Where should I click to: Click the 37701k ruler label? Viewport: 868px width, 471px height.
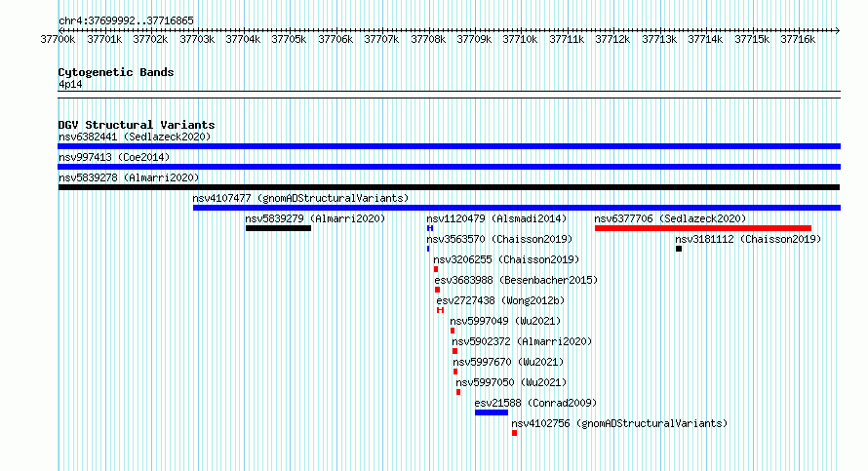pyautogui.click(x=104, y=39)
